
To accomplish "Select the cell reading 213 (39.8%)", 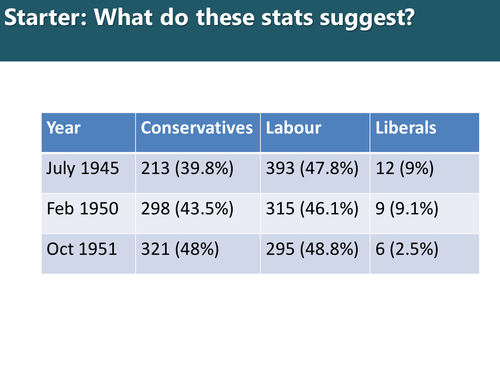I will point(198,173).
